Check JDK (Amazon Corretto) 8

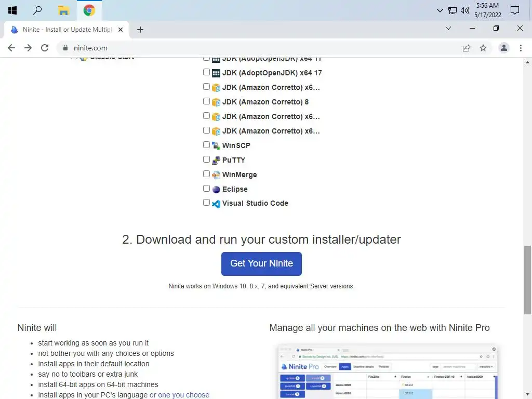206,101
